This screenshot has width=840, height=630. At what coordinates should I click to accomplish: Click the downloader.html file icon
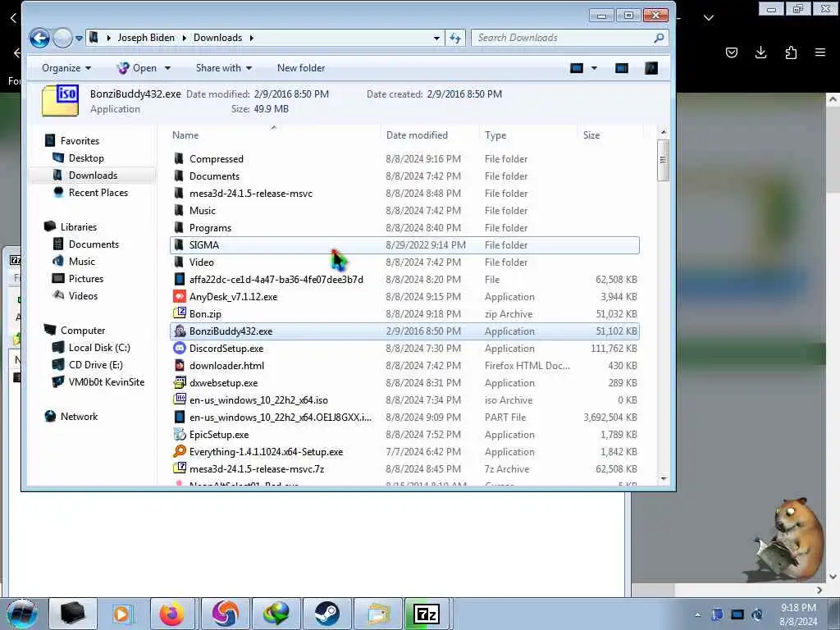(180, 365)
